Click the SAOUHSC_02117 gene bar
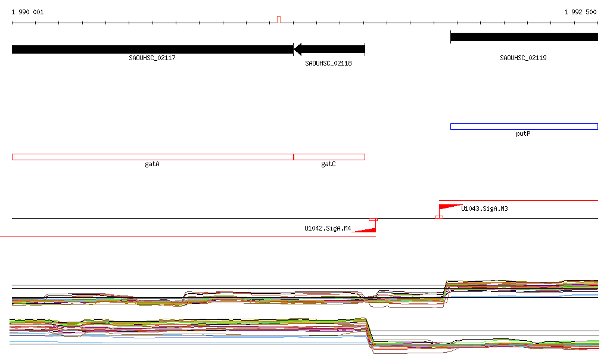The image size is (610, 364). pyautogui.click(x=152, y=49)
